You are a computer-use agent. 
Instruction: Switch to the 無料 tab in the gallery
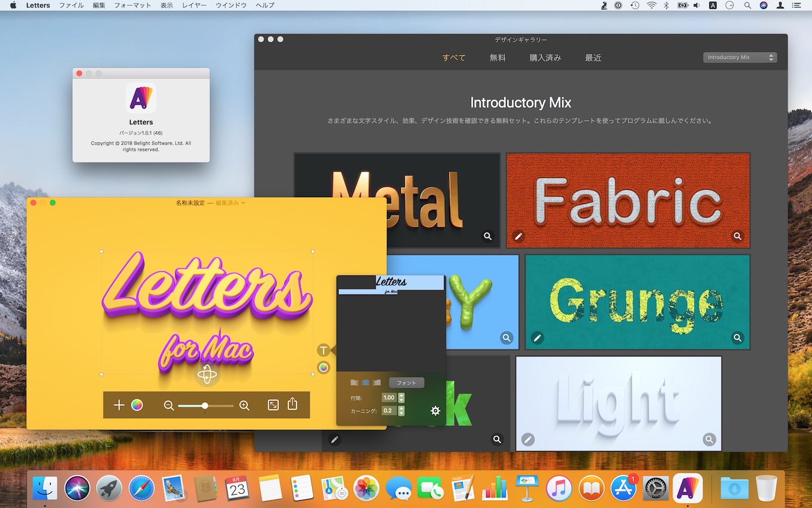click(497, 58)
